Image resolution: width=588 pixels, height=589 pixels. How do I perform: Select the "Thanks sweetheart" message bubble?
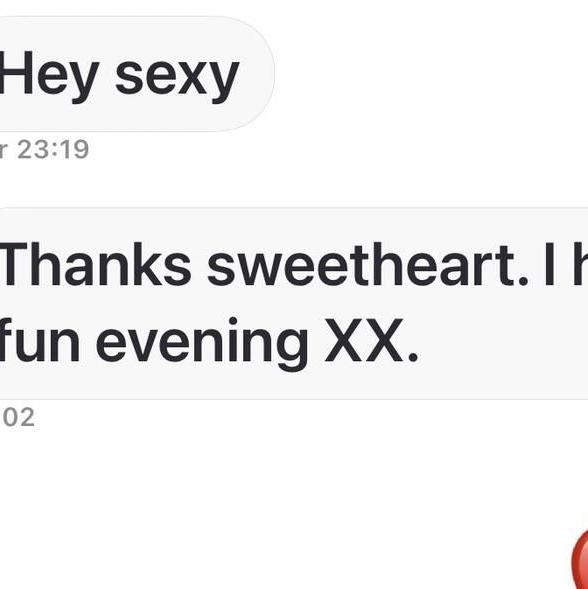(x=294, y=303)
